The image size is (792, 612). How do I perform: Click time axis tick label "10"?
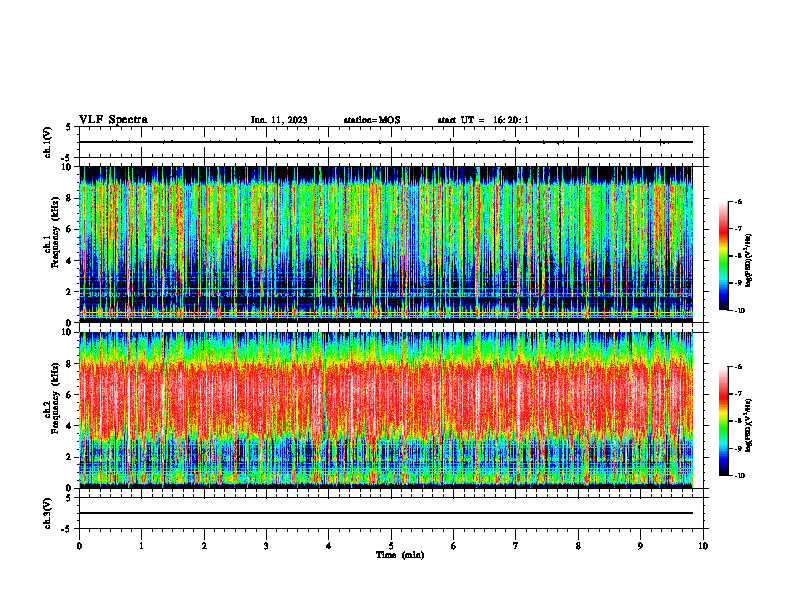click(703, 546)
